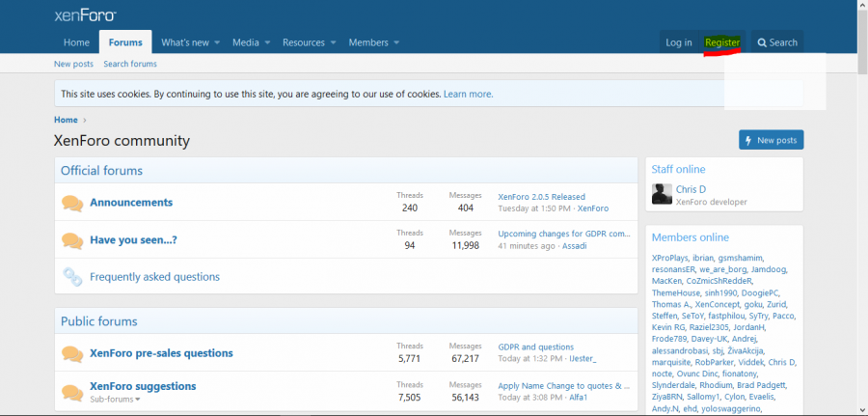The image size is (868, 416).
Task: Open the Resources tab
Action: point(304,42)
